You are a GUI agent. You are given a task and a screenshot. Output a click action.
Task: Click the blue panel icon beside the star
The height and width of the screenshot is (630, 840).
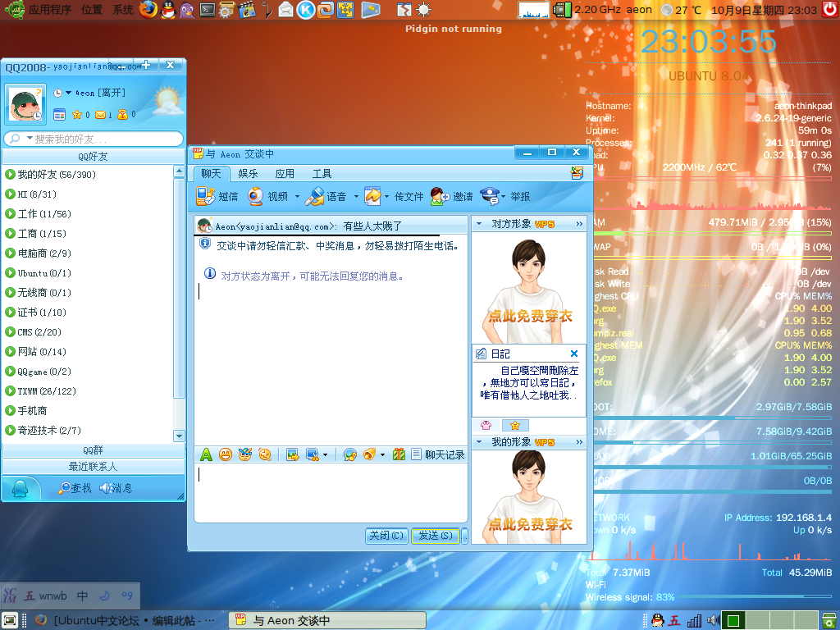coord(59,115)
